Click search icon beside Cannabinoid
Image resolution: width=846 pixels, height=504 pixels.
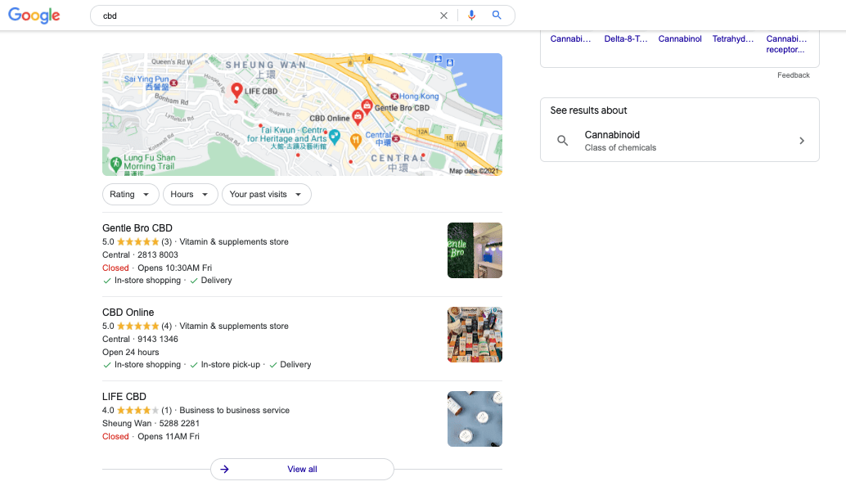click(562, 141)
